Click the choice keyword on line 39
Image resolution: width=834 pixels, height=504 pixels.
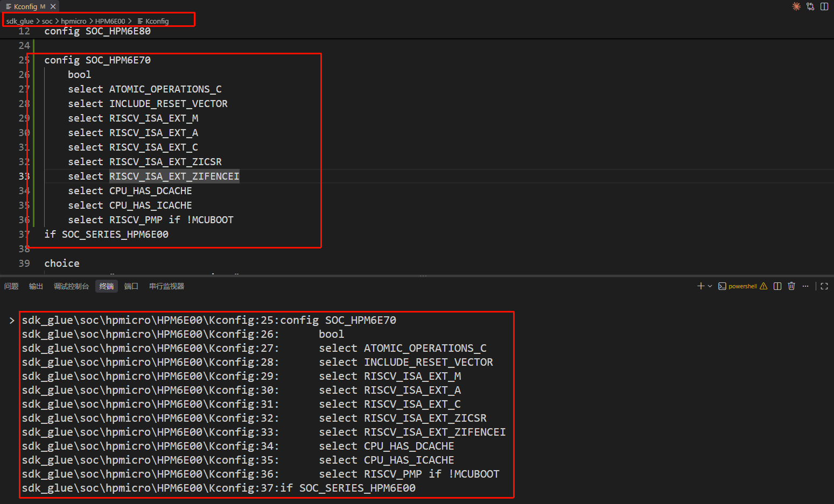(62, 264)
